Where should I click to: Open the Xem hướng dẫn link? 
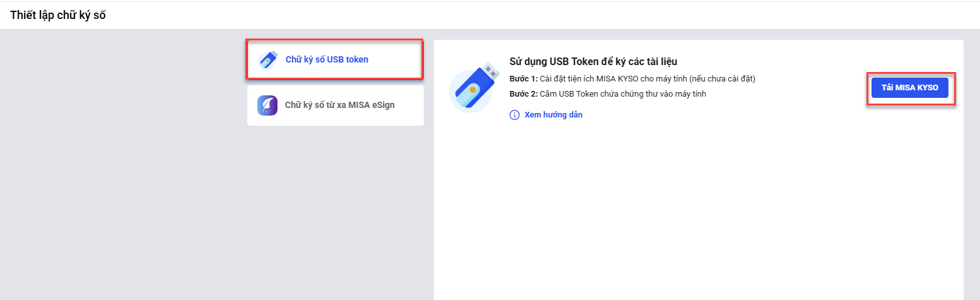[x=553, y=115]
